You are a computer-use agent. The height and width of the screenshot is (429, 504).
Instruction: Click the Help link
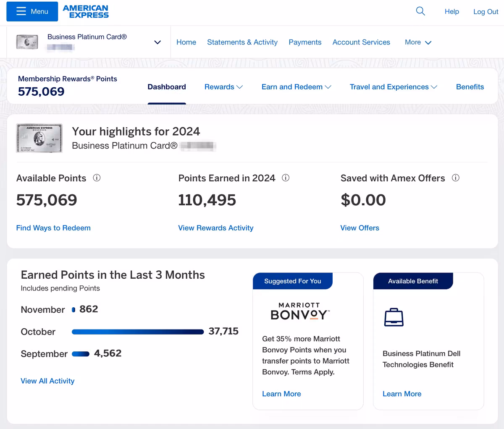click(x=452, y=12)
